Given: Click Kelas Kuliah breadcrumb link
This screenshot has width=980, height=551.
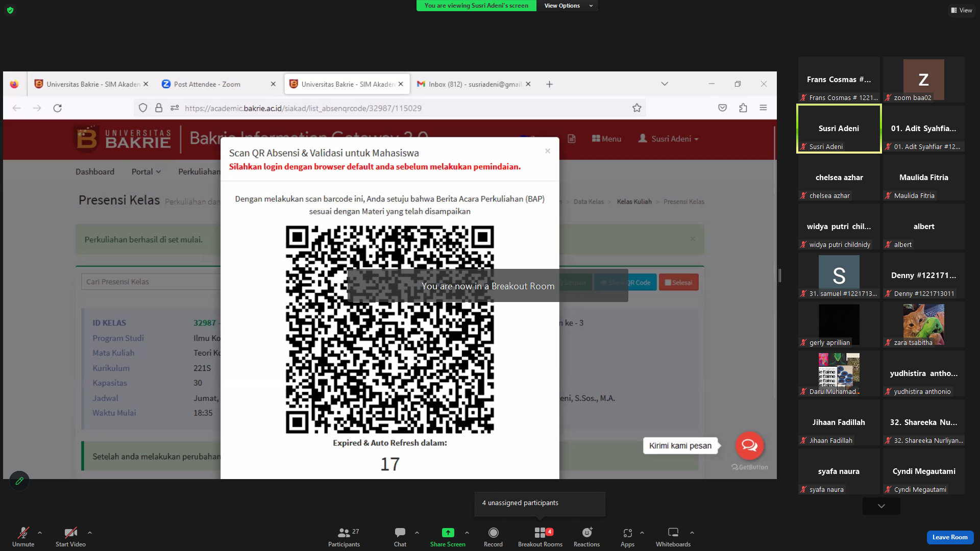Looking at the screenshot, I should point(634,202).
